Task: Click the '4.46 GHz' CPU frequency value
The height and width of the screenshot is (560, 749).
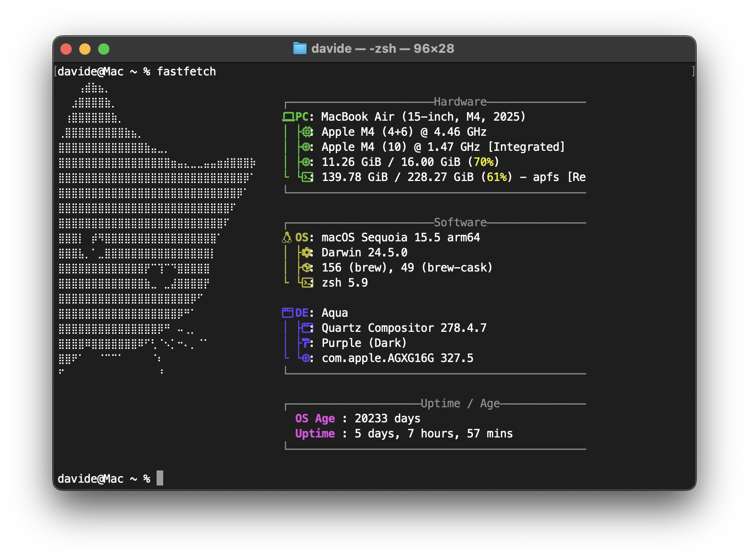Action: pyautogui.click(x=460, y=132)
